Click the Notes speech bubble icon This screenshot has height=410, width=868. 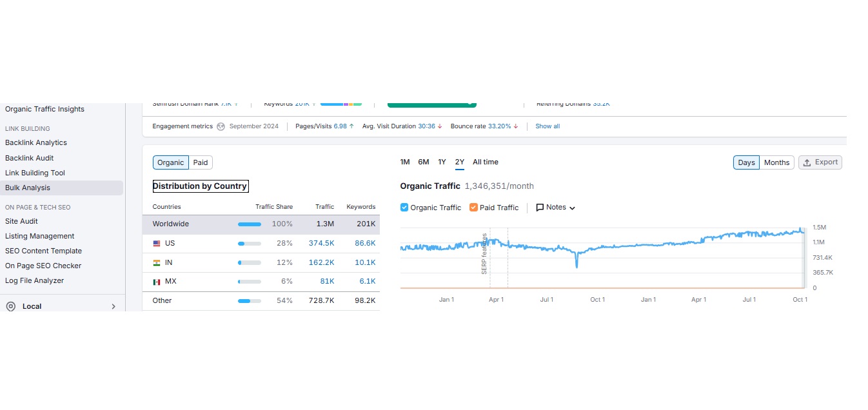540,208
